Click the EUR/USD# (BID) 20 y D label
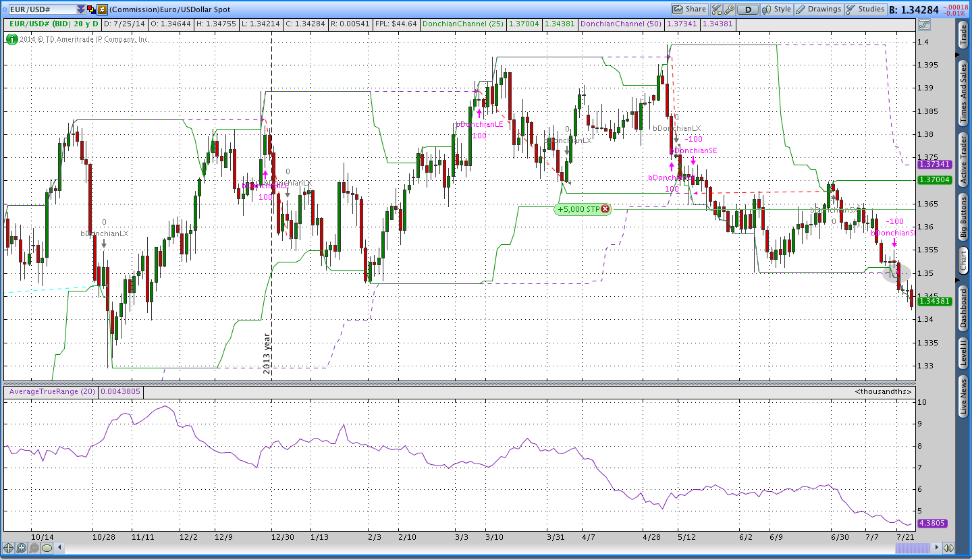The width and height of the screenshot is (972, 560). (53, 24)
